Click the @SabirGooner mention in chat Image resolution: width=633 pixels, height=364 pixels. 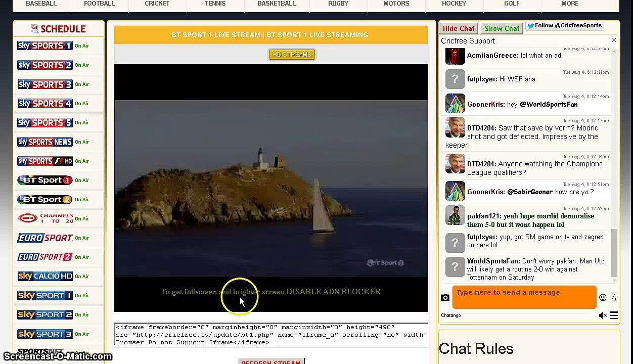(530, 192)
